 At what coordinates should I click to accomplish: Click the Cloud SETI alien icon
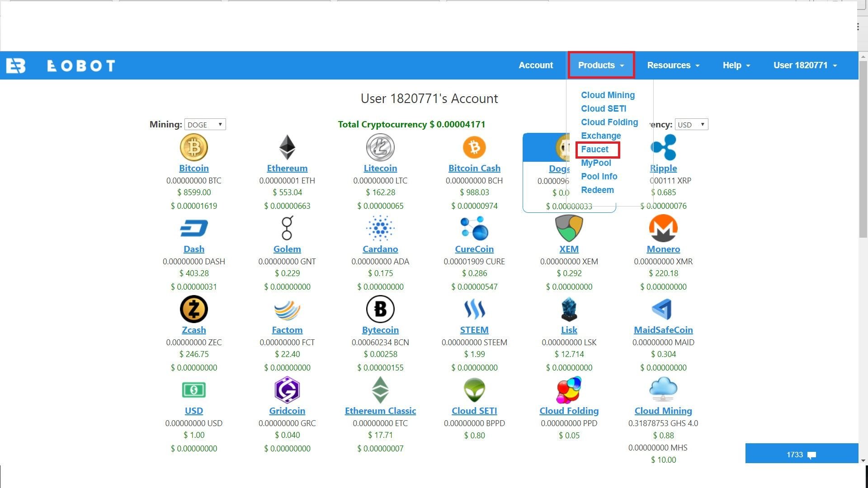pyautogui.click(x=474, y=390)
